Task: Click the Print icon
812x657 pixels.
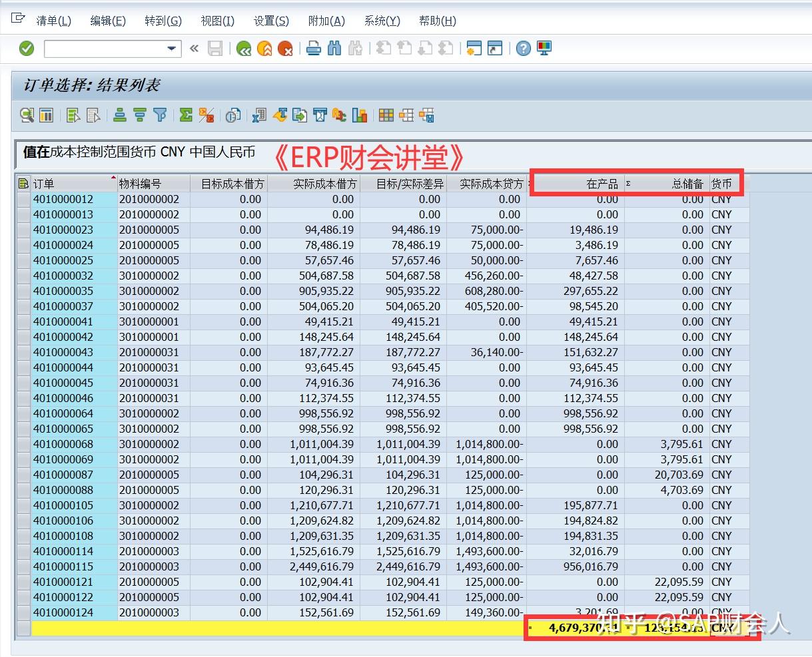Action: [312, 48]
